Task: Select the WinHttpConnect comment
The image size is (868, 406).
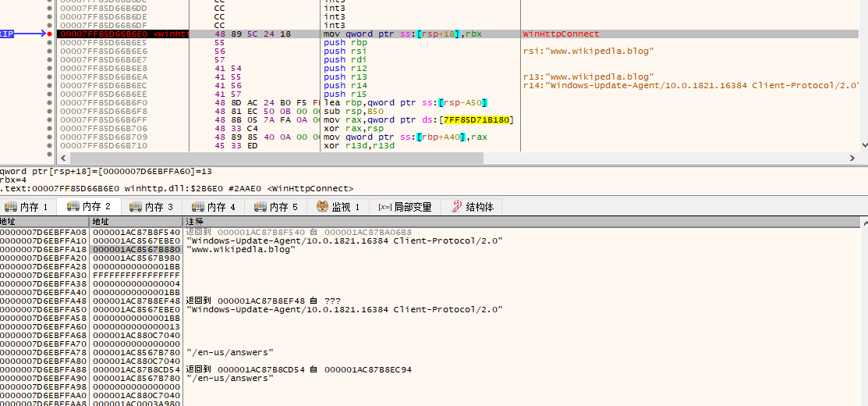Action: (x=561, y=34)
